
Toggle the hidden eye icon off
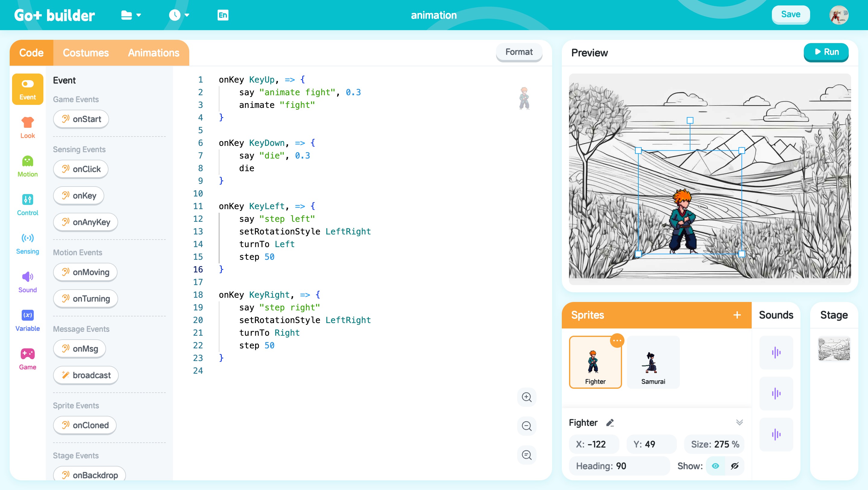[x=734, y=465]
